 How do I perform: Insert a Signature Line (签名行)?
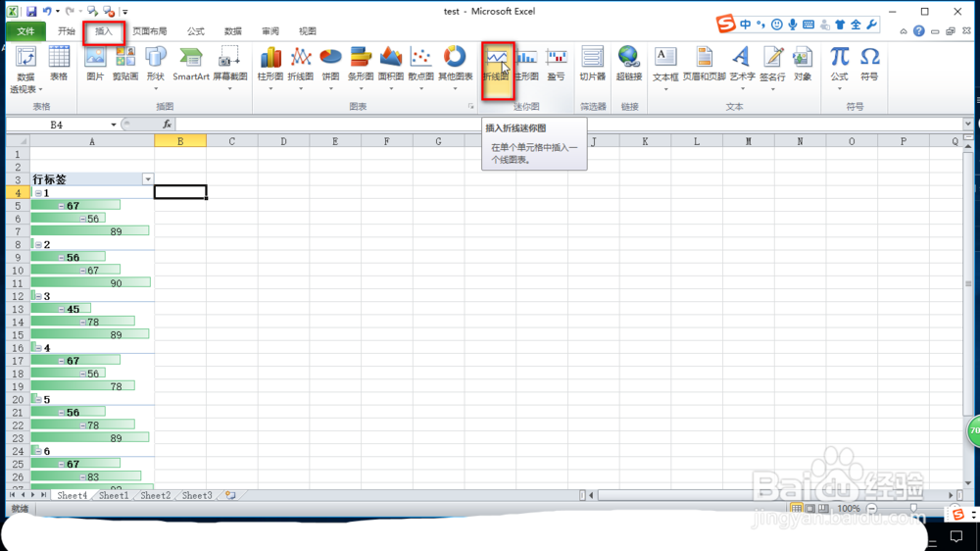coord(772,68)
